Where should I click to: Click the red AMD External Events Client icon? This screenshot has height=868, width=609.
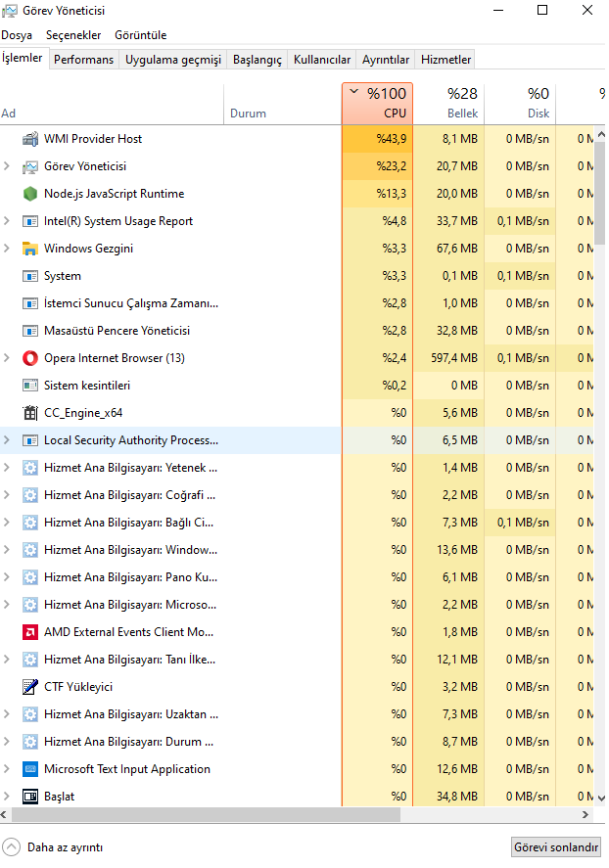coord(30,632)
